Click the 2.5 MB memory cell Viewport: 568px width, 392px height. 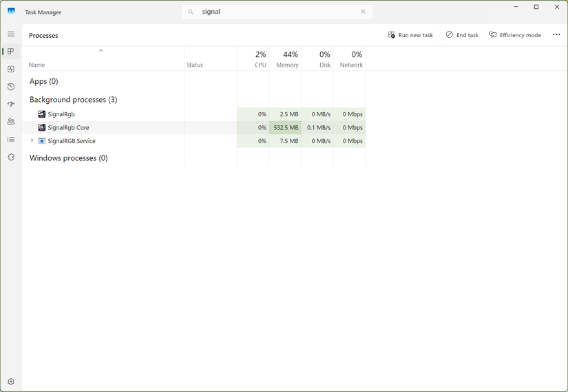[285, 114]
